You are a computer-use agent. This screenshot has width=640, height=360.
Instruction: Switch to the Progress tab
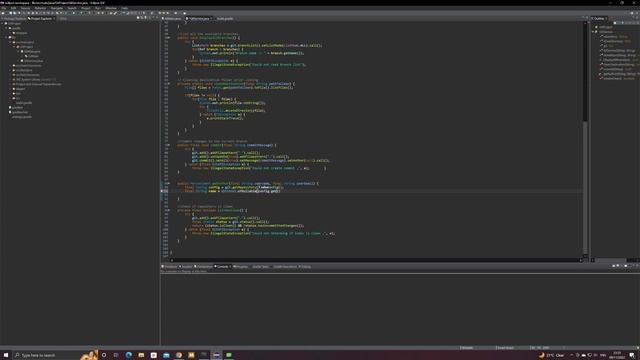click(x=240, y=267)
